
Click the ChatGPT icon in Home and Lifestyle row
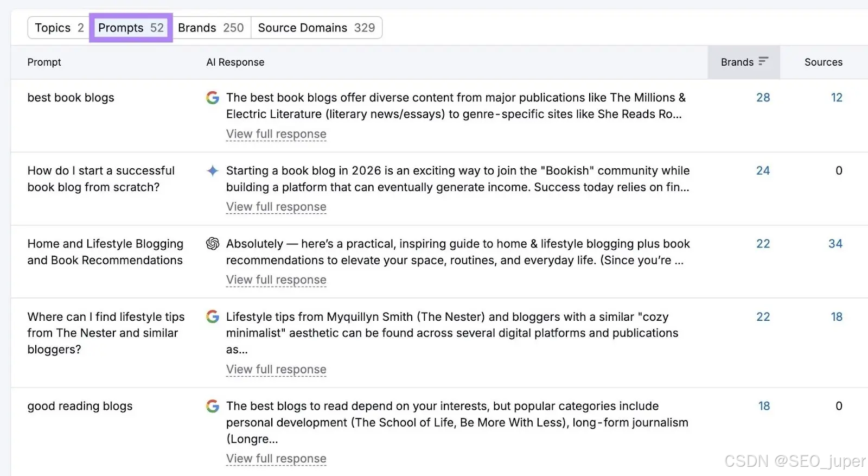point(213,244)
